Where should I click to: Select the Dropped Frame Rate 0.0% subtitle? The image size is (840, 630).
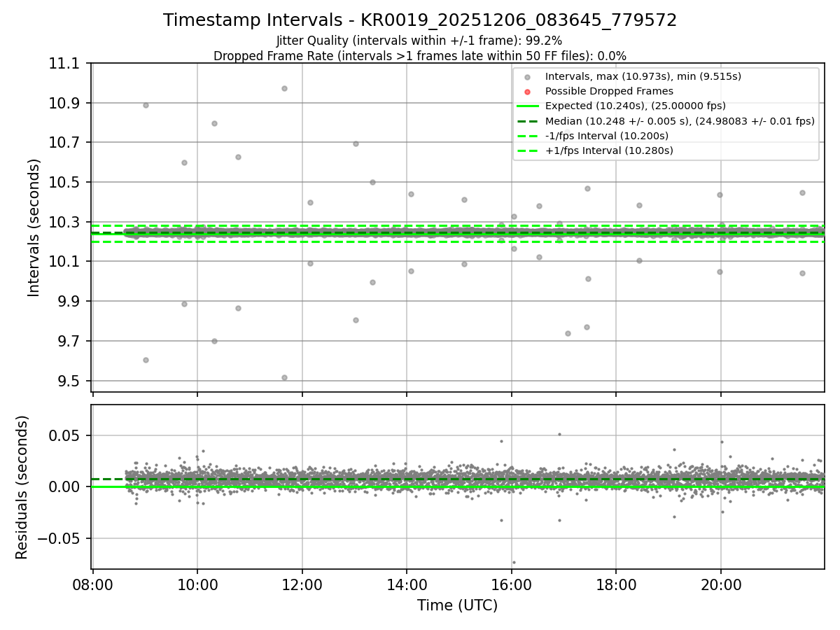420,56
